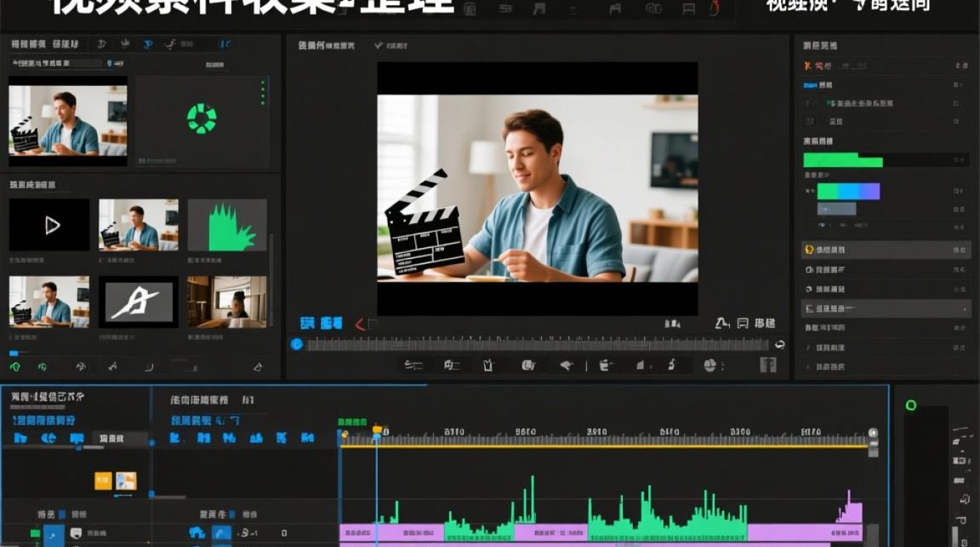Click the solid orange square icon in timeline panel
The width and height of the screenshot is (980, 547).
point(102,480)
